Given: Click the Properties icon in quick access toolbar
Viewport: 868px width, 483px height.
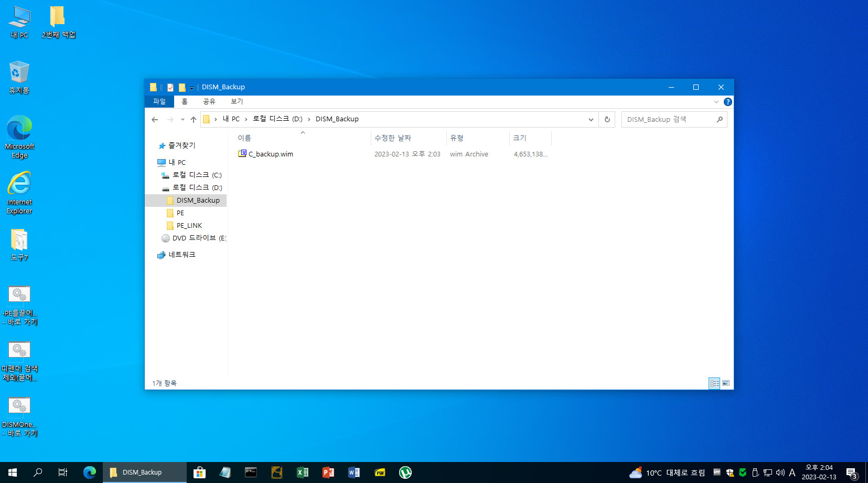Looking at the screenshot, I should click(x=170, y=87).
